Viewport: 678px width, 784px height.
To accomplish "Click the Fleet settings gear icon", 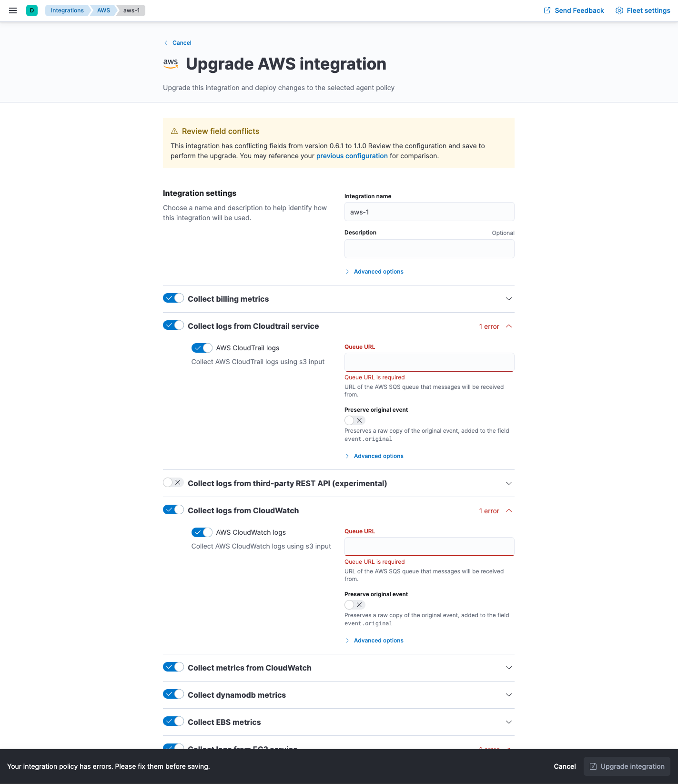I will (619, 10).
